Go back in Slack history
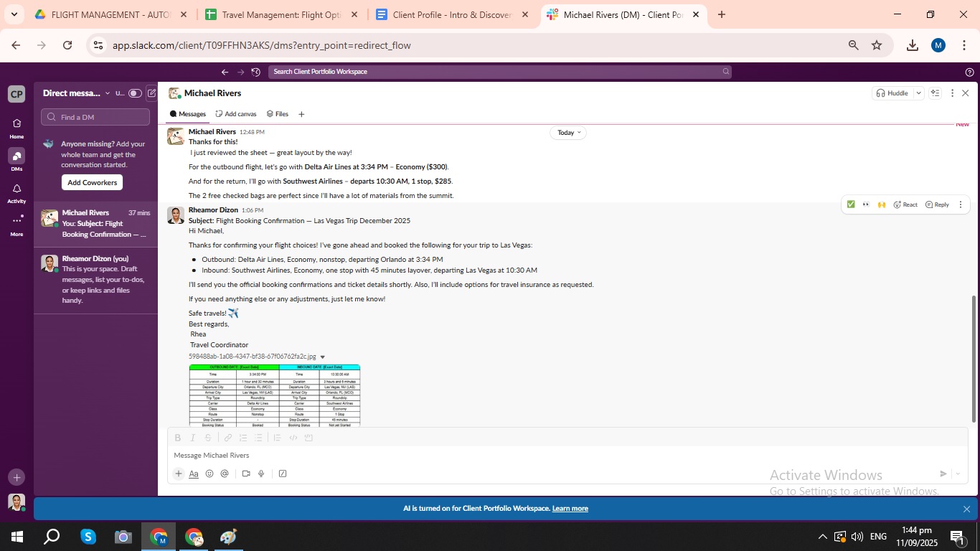 pyautogui.click(x=225, y=72)
